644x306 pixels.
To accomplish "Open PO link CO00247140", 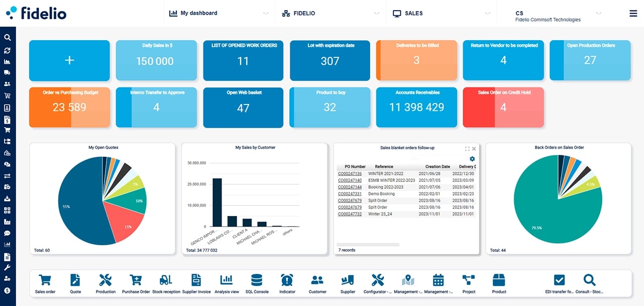I will click(x=350, y=180).
